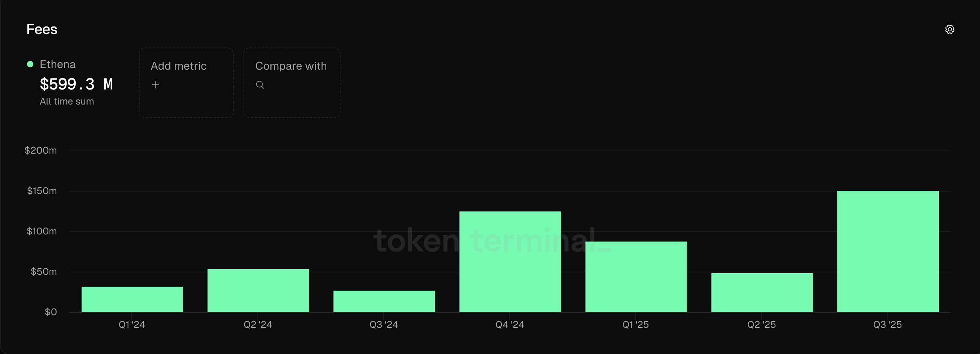This screenshot has height=354, width=980.
Task: Open the Add metric box
Action: coord(186,83)
